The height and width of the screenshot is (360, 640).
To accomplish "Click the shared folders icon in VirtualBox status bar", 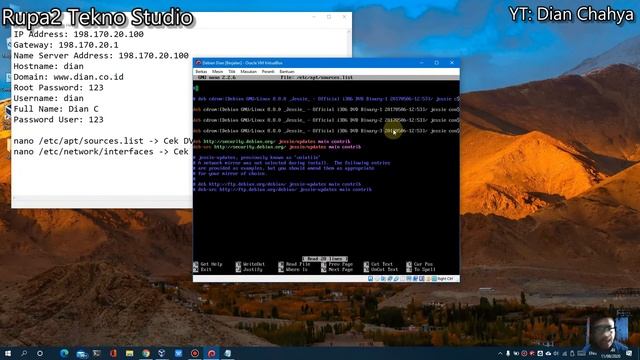I will click(x=402, y=279).
